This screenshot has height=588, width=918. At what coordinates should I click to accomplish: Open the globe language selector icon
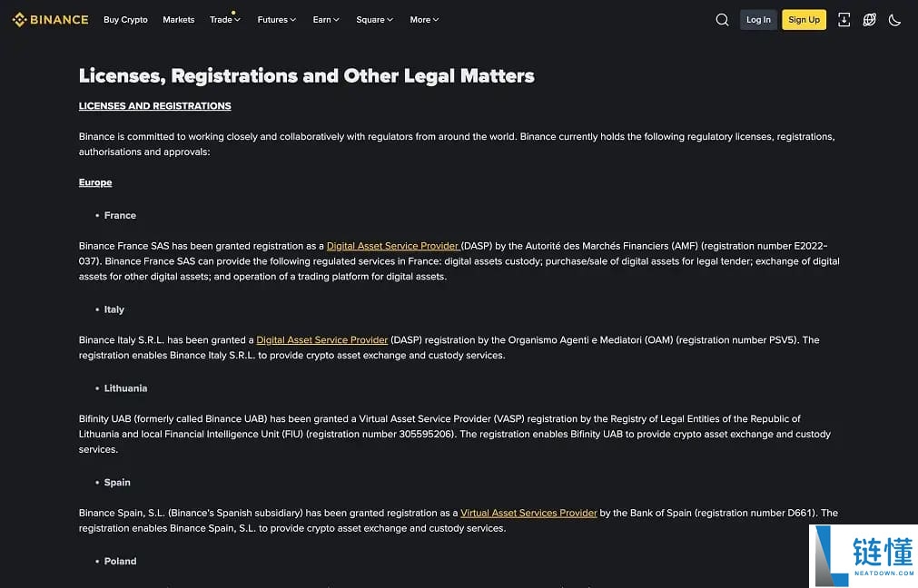pyautogui.click(x=869, y=20)
